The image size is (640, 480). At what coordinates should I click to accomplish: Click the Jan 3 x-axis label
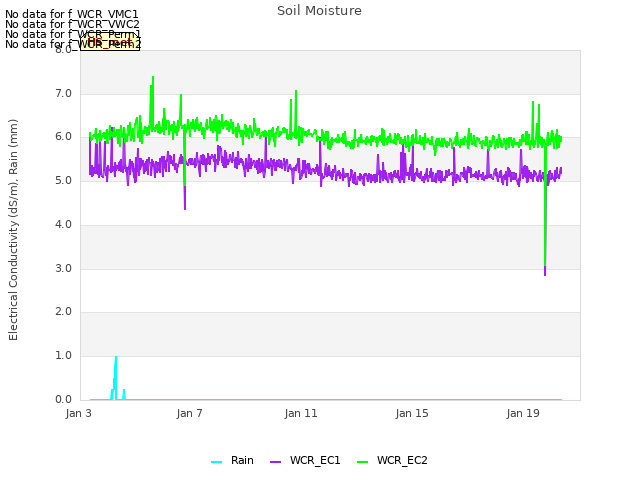[78, 413]
